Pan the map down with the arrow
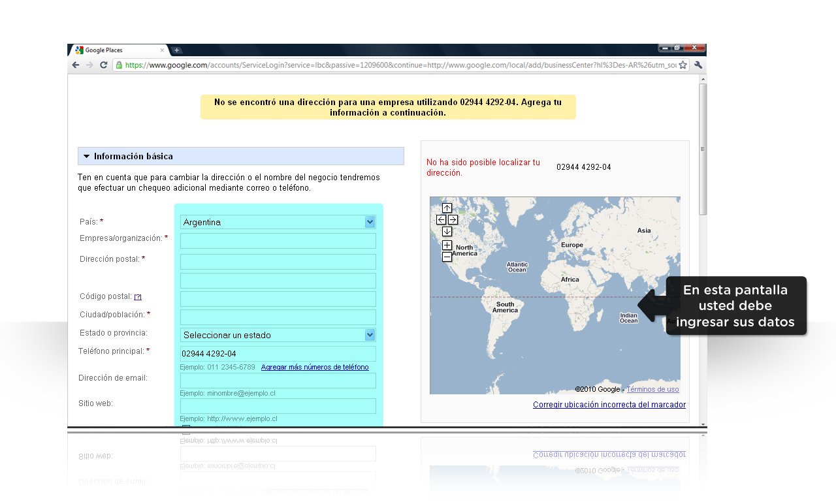 (447, 232)
